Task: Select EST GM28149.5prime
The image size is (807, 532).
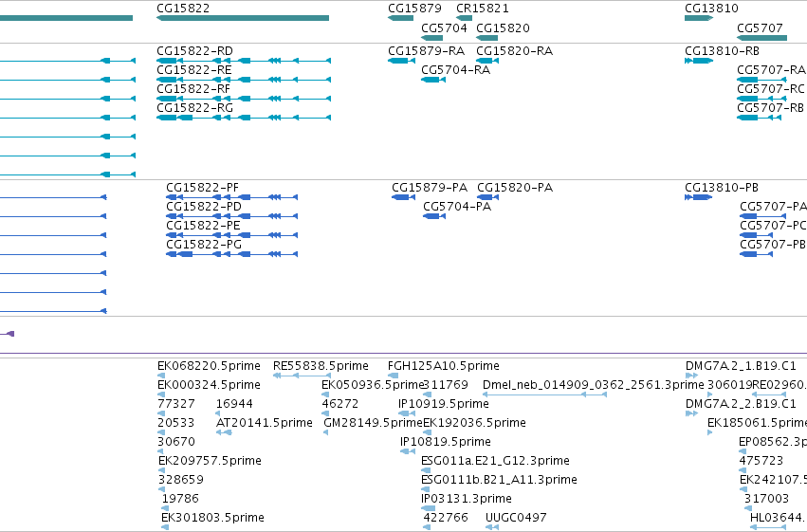Action: pyautogui.click(x=326, y=432)
